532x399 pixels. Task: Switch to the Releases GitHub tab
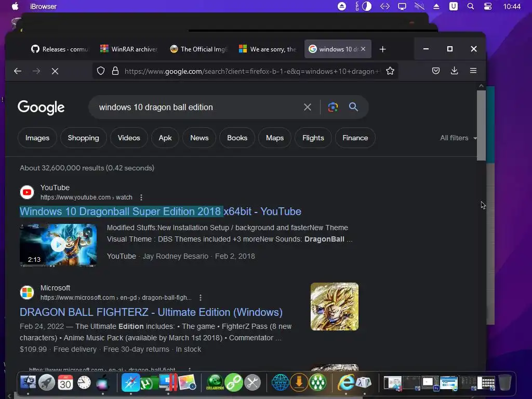pyautogui.click(x=59, y=49)
